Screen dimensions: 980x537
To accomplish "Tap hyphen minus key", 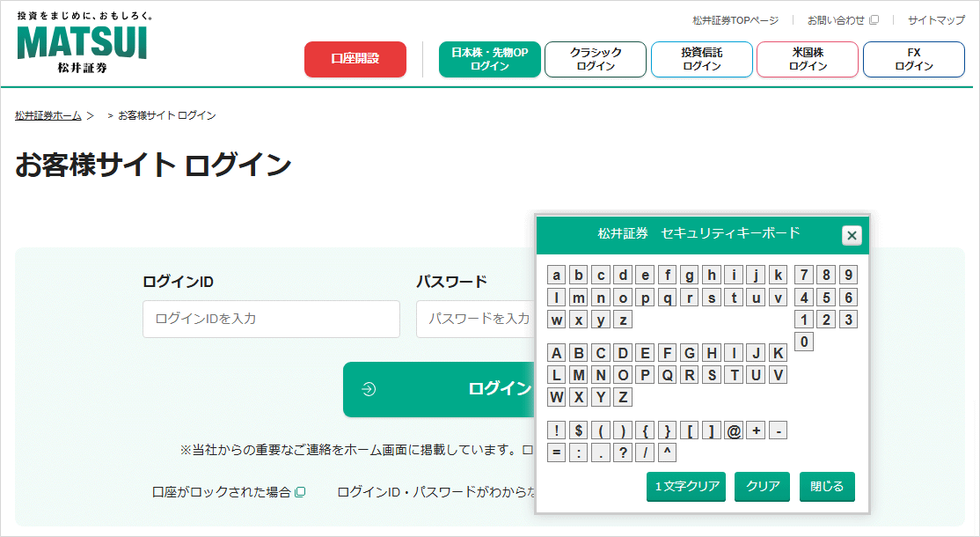I will [x=779, y=430].
